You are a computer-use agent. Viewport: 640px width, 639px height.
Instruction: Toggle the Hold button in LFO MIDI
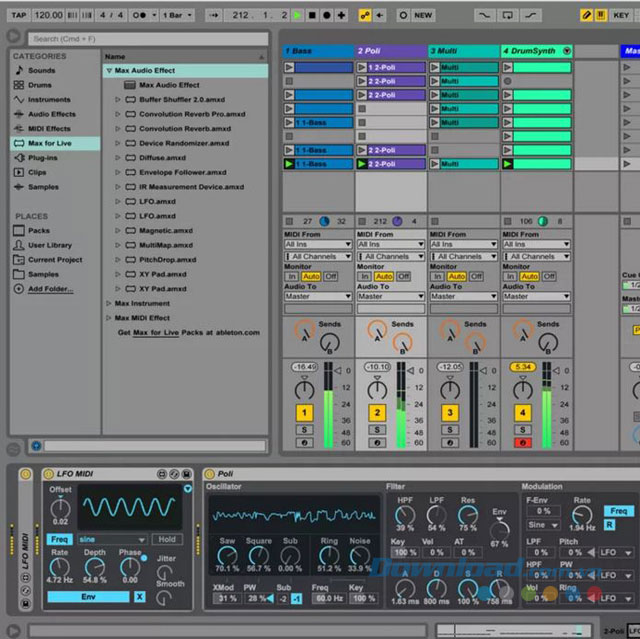point(165,539)
